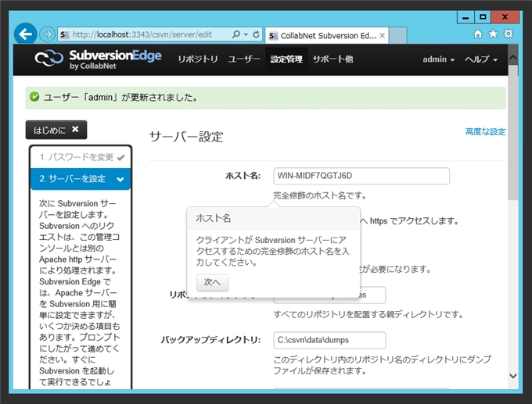This screenshot has width=532, height=404.
Task: Close the CollabNet Subversion Edge tab
Action: click(383, 35)
